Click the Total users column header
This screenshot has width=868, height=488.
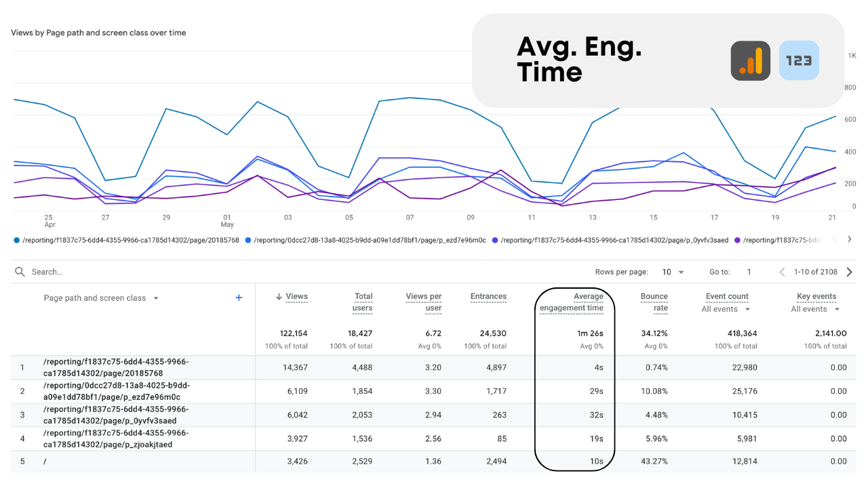coord(363,302)
